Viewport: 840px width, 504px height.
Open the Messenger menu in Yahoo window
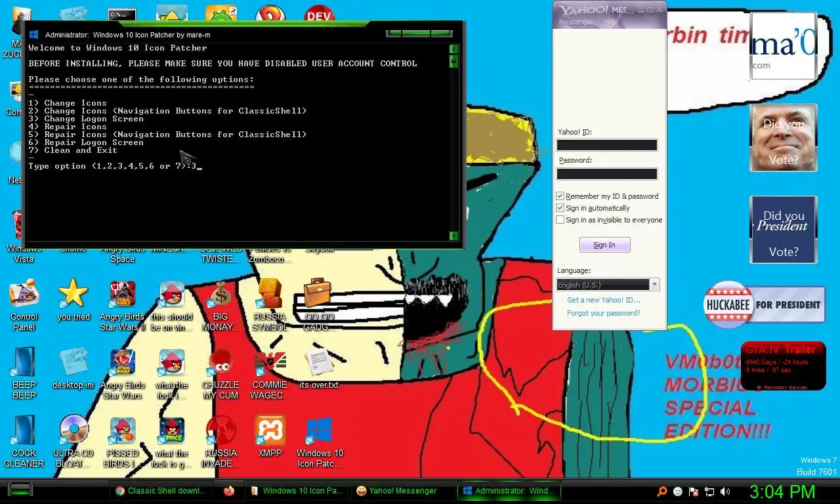coord(576,22)
